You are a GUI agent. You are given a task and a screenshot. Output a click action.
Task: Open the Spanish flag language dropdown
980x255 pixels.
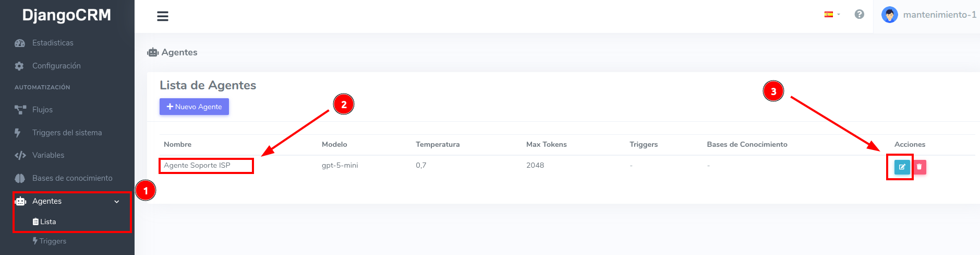click(831, 15)
